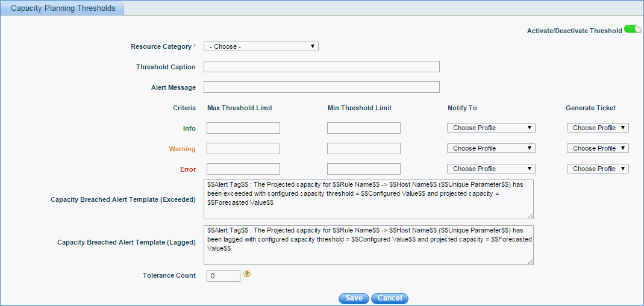Screen dimensions: 644x306
Task: Focus the Error Max Threshold Limit field
Action: tap(243, 169)
